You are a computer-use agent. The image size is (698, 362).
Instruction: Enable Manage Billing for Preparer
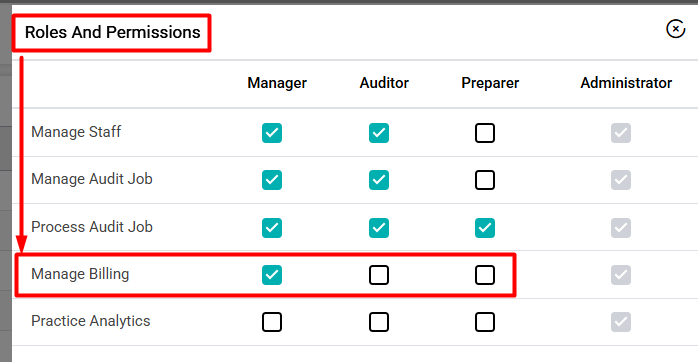[485, 275]
